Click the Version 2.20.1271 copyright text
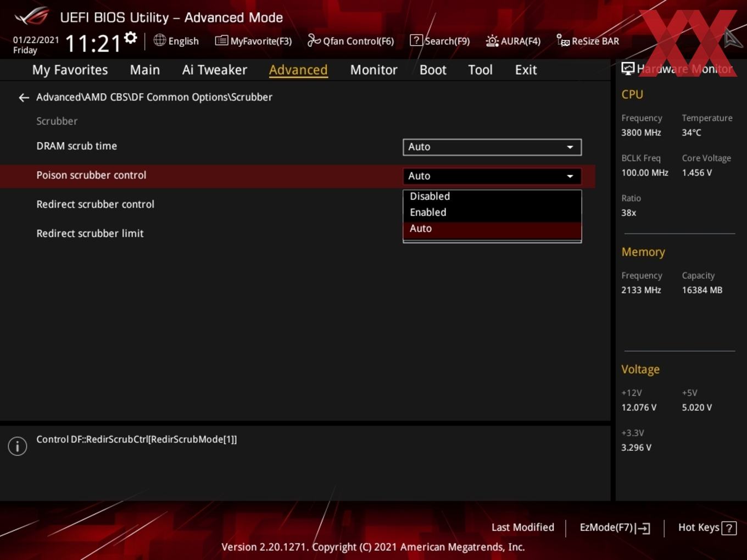Screen dimensions: 747x560 tap(373, 547)
